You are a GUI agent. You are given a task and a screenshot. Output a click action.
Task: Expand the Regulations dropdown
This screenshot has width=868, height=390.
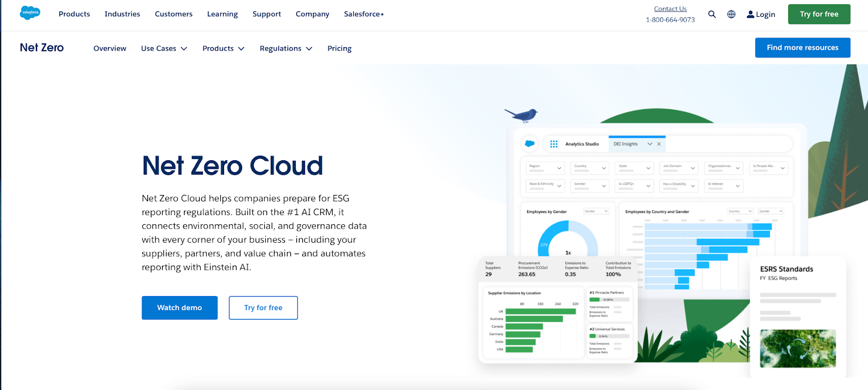(286, 48)
